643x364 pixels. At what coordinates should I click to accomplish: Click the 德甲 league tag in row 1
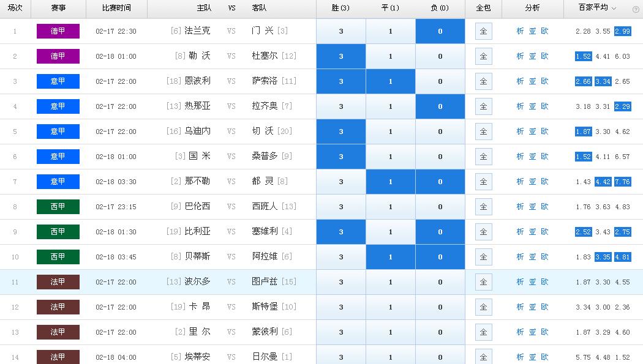[58, 31]
